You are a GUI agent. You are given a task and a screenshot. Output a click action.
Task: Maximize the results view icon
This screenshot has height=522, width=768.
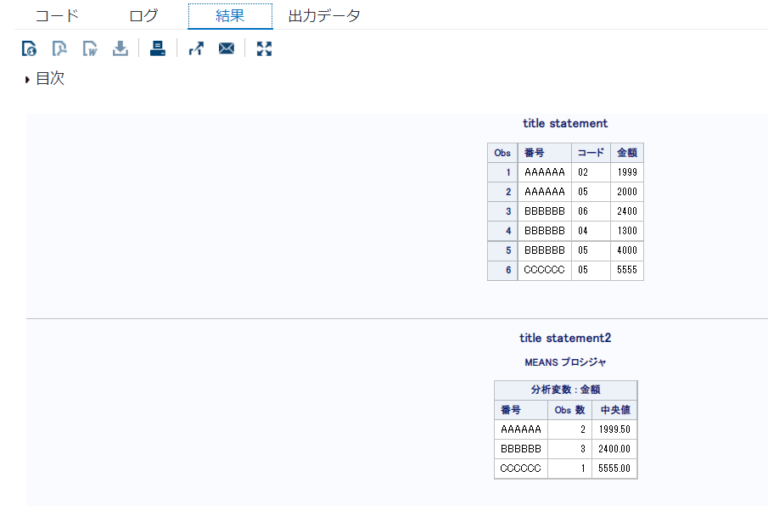pos(264,48)
